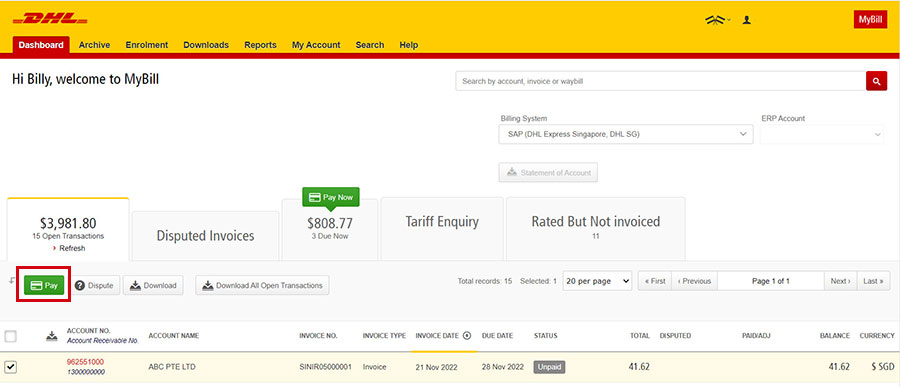
Task: Sort by Balance column header
Action: pos(835,336)
